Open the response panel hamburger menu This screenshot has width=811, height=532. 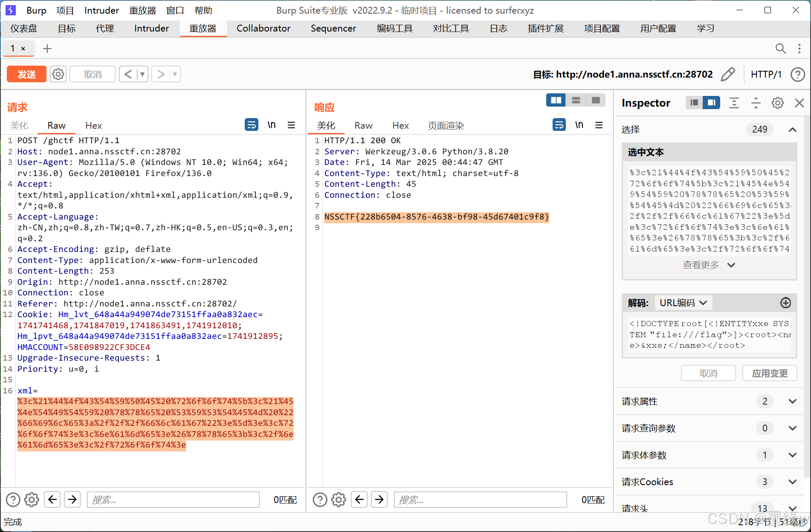pyautogui.click(x=599, y=125)
